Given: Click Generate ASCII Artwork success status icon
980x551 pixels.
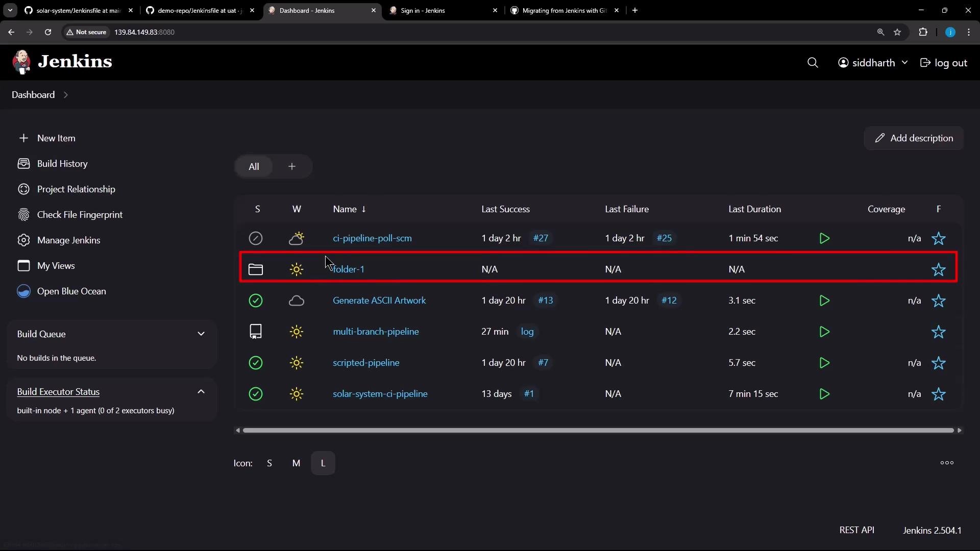Looking at the screenshot, I should (256, 300).
